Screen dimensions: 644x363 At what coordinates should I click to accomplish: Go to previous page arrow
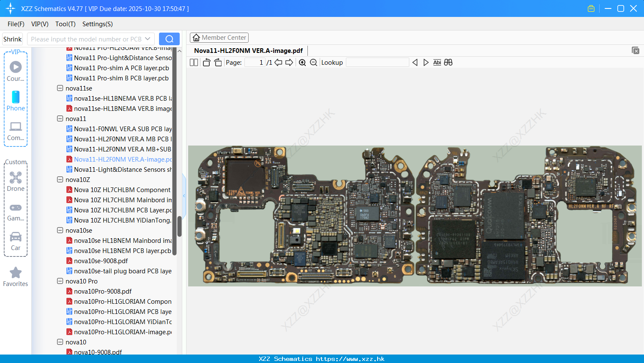pyautogui.click(x=278, y=63)
